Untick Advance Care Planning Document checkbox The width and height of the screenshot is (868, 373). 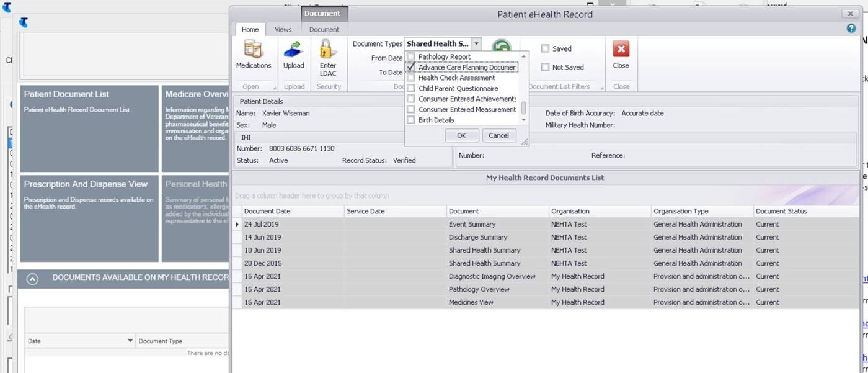click(x=410, y=67)
